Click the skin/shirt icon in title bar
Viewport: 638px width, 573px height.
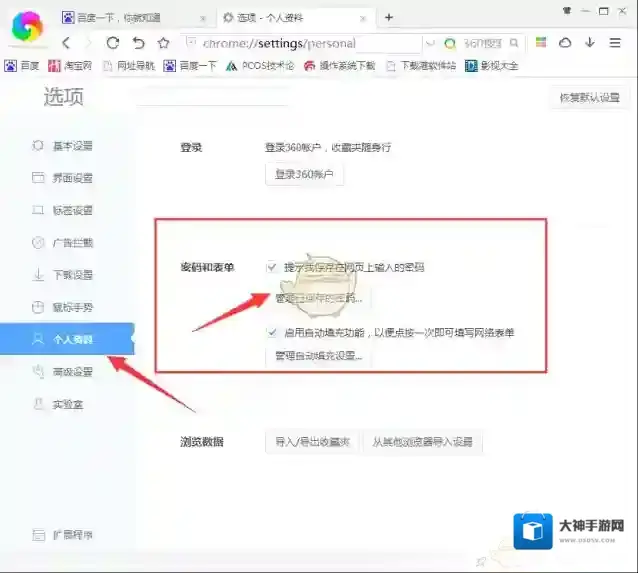566,11
